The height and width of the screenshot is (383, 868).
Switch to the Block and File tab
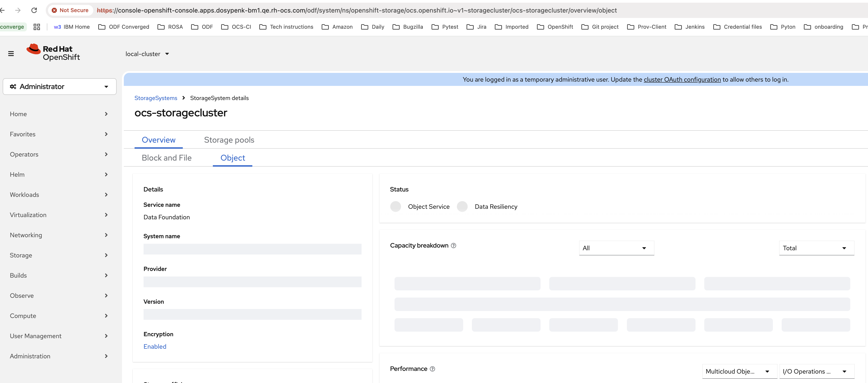click(x=166, y=158)
